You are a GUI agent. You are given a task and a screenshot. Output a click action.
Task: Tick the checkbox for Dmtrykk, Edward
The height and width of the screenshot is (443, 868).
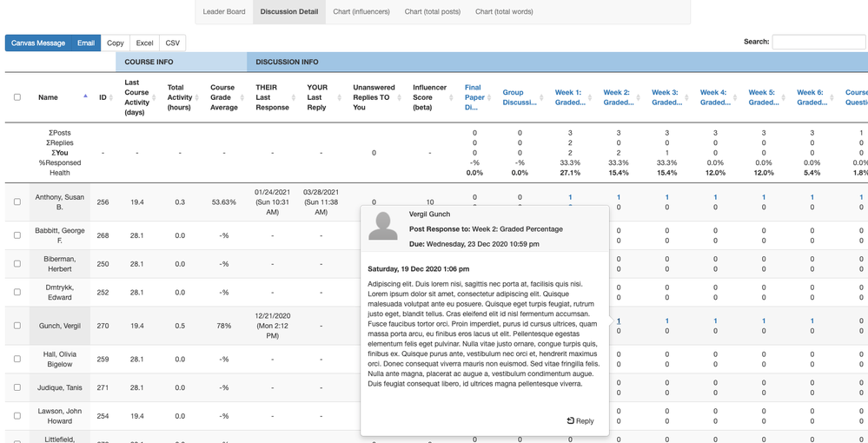tap(17, 292)
